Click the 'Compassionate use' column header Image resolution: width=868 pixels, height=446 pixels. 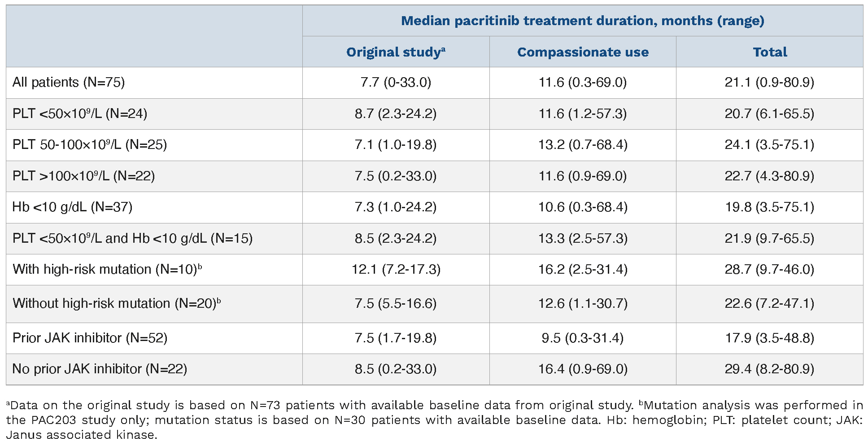[583, 52]
